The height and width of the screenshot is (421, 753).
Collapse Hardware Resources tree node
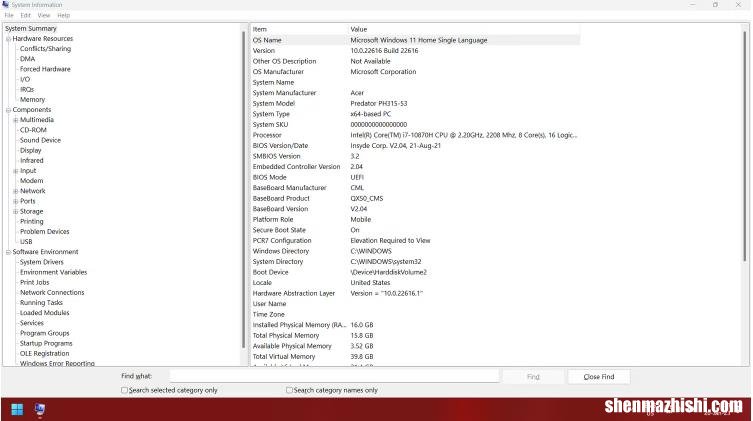[x=8, y=39]
